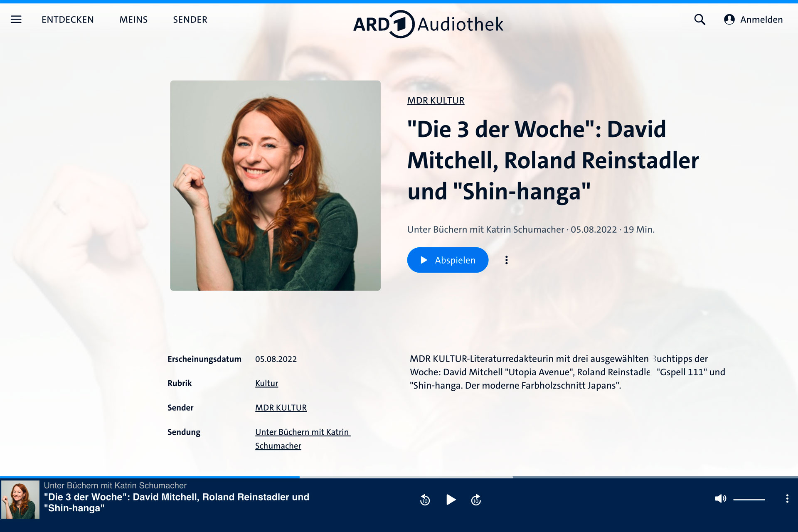Skip forward 10 seconds in player
This screenshot has height=532, width=798.
[476, 500]
